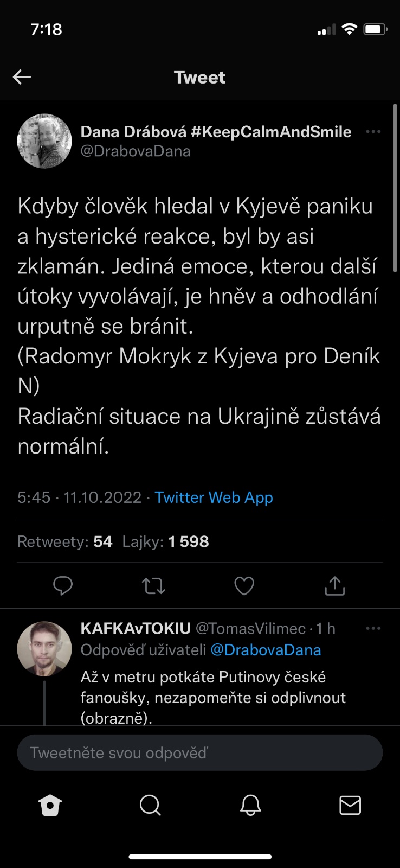Open the Notifications bell tab
This screenshot has height=868, width=400.
(250, 806)
